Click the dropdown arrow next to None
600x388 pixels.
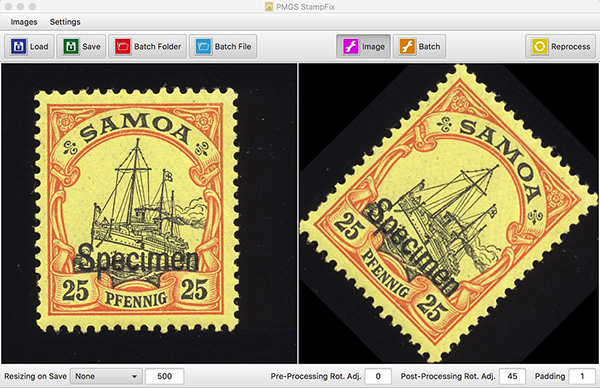[x=134, y=377]
